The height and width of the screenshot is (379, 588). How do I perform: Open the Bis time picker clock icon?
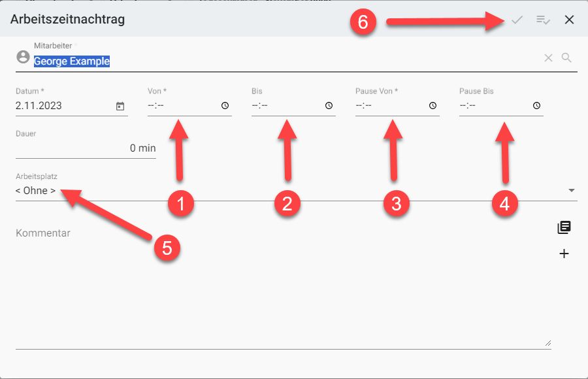pyautogui.click(x=329, y=106)
